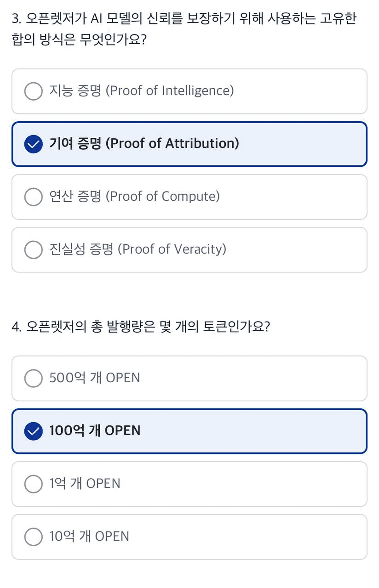Pick the 1억 개 OPEN answer text
This screenshot has height=588, width=379.
pyautogui.click(x=85, y=483)
